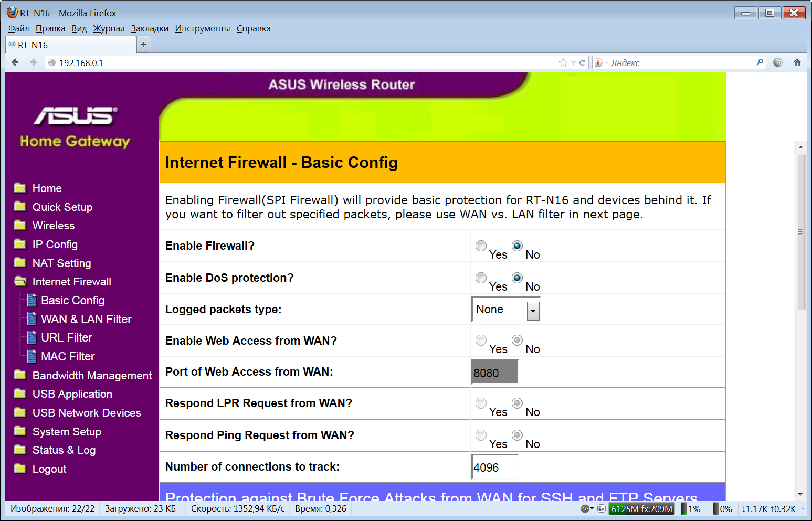Click the Ex icon in the status bar
The image size is (812, 521).
(602, 508)
